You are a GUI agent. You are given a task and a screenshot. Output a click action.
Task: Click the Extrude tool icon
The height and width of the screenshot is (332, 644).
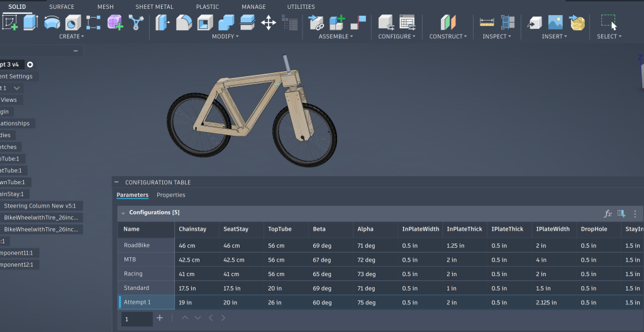(x=31, y=23)
